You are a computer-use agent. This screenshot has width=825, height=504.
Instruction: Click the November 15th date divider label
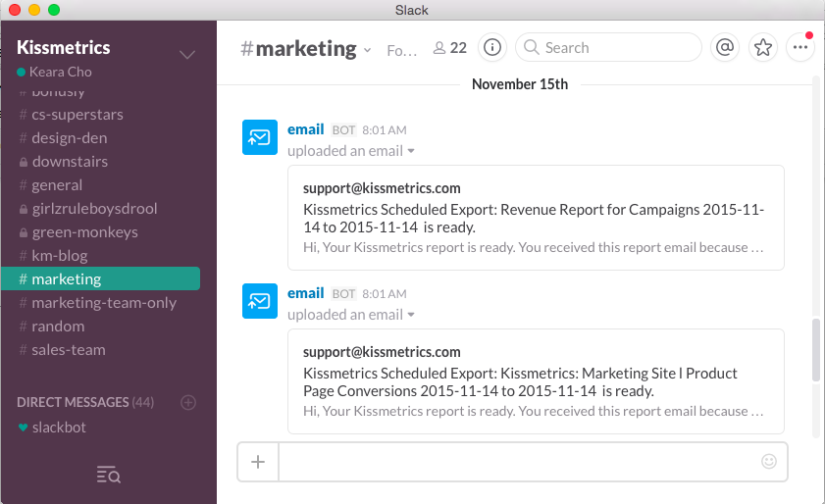[x=520, y=84]
